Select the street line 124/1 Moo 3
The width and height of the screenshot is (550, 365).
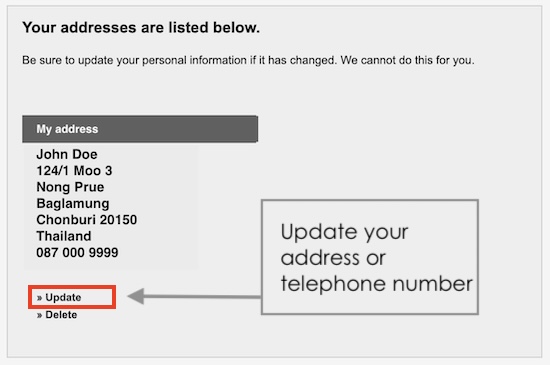tap(74, 171)
